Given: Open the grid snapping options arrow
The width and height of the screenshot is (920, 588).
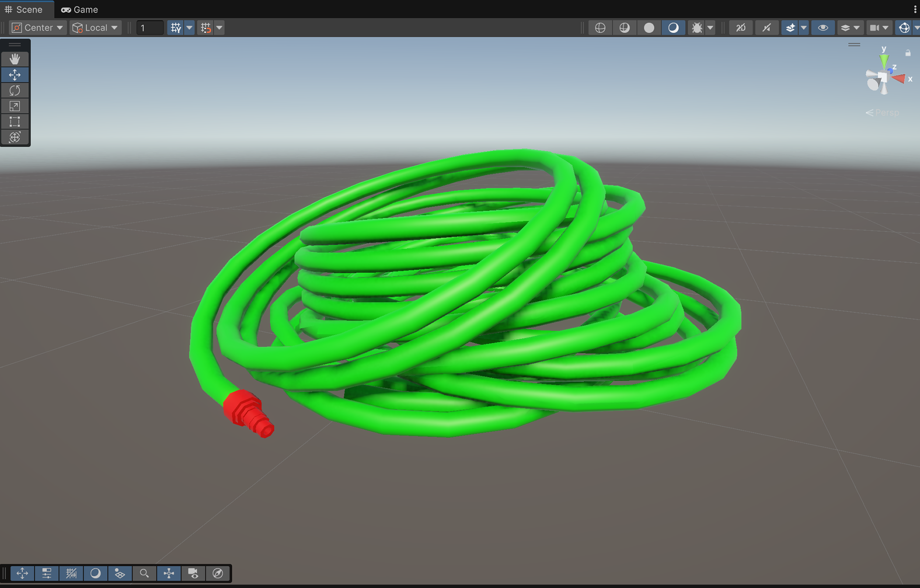Looking at the screenshot, I should tap(219, 28).
